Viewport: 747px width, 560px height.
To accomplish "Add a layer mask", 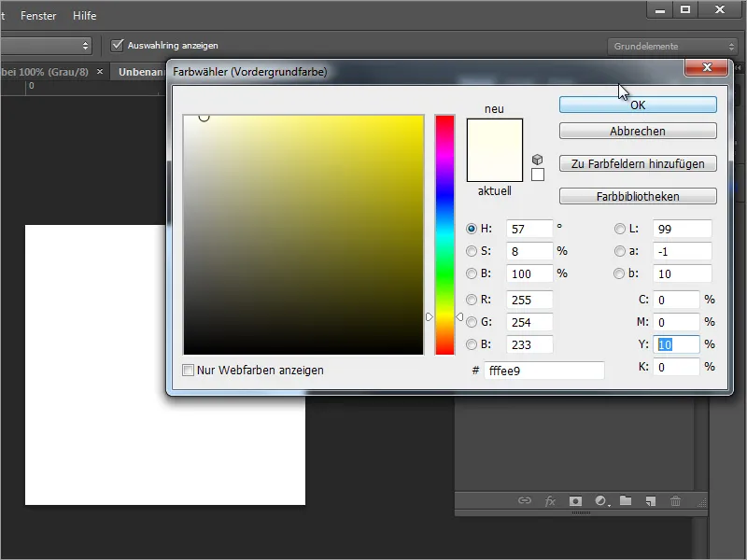I will tap(575, 501).
